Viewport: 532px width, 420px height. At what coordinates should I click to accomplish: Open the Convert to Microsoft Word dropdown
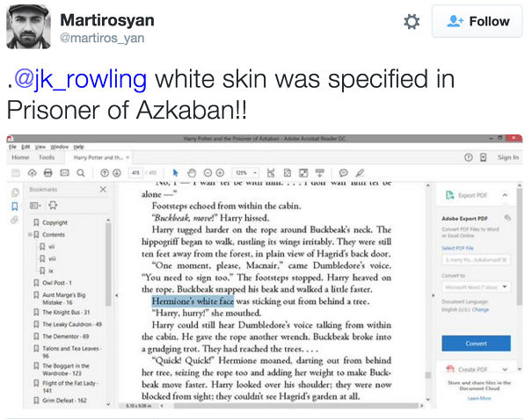[x=476, y=287]
